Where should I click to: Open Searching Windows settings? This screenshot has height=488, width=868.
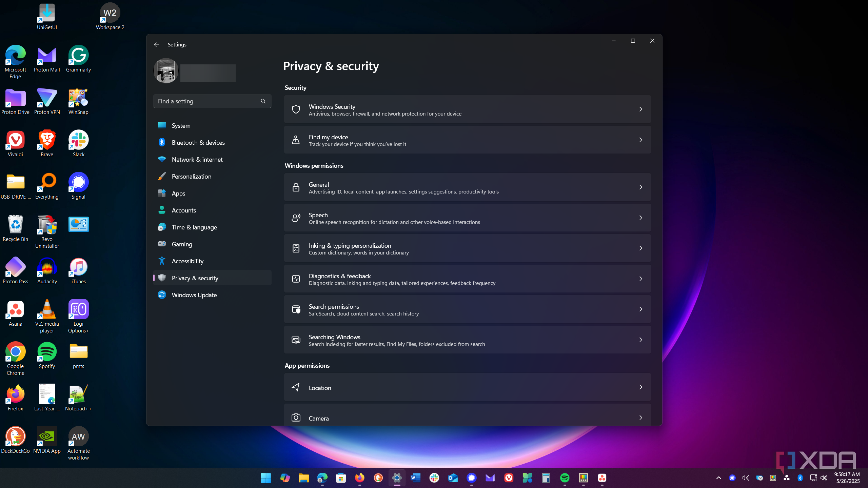tap(467, 340)
